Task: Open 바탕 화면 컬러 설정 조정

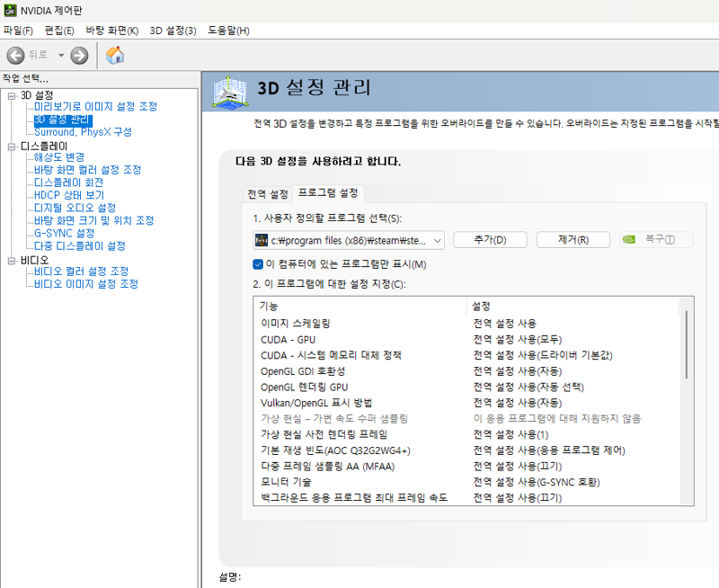Action: point(87,170)
